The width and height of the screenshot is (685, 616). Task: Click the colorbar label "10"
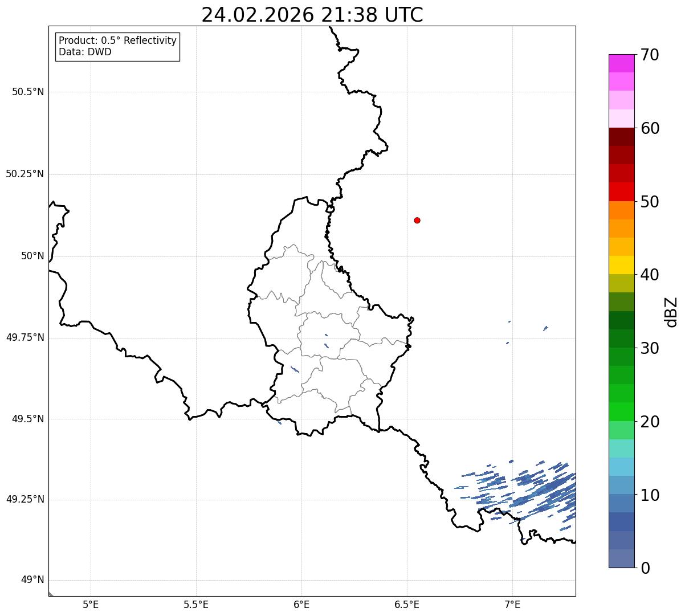[650, 495]
